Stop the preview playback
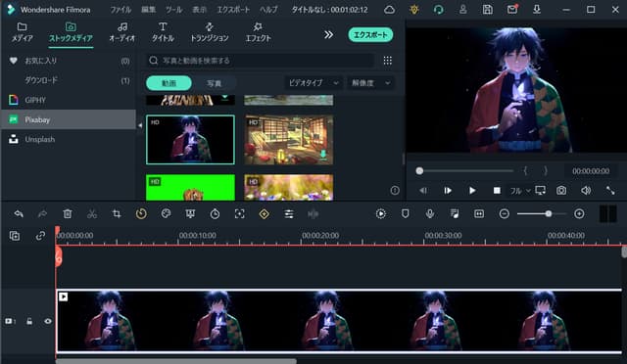 pyautogui.click(x=497, y=191)
